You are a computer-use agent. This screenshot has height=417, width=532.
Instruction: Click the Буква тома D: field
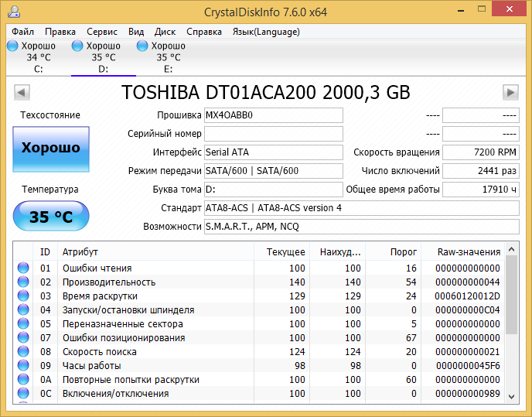tap(274, 189)
